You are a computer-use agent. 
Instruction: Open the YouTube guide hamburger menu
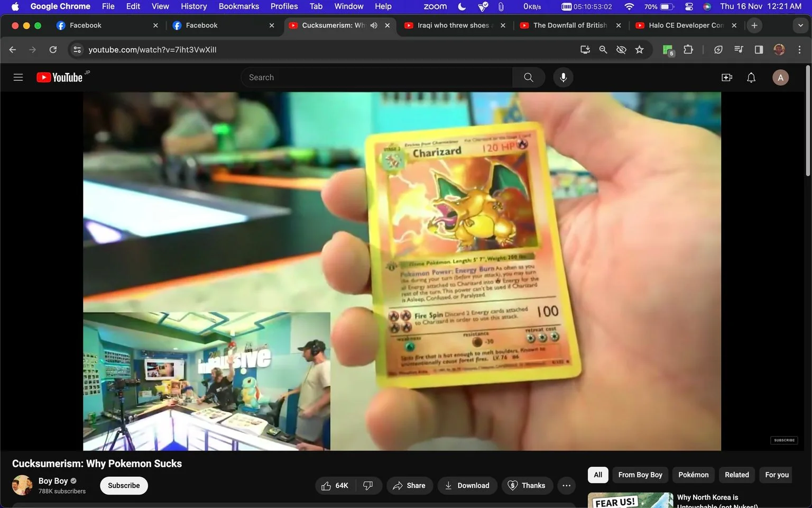(x=18, y=77)
